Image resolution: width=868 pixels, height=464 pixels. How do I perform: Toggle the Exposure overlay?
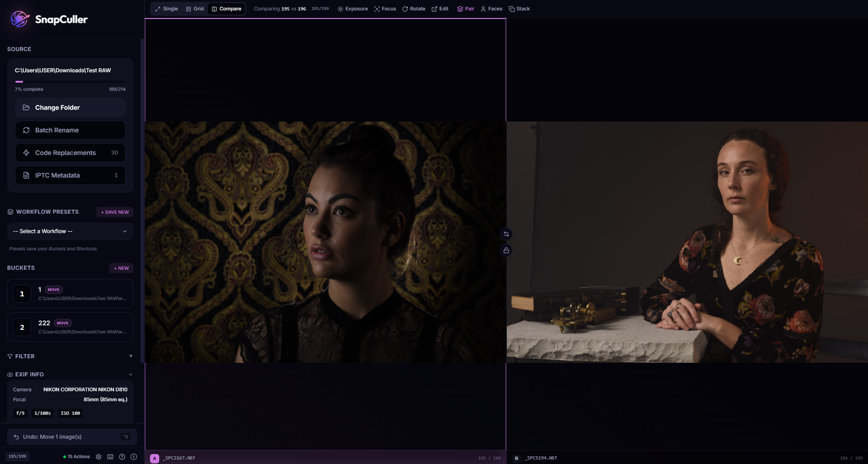point(353,9)
